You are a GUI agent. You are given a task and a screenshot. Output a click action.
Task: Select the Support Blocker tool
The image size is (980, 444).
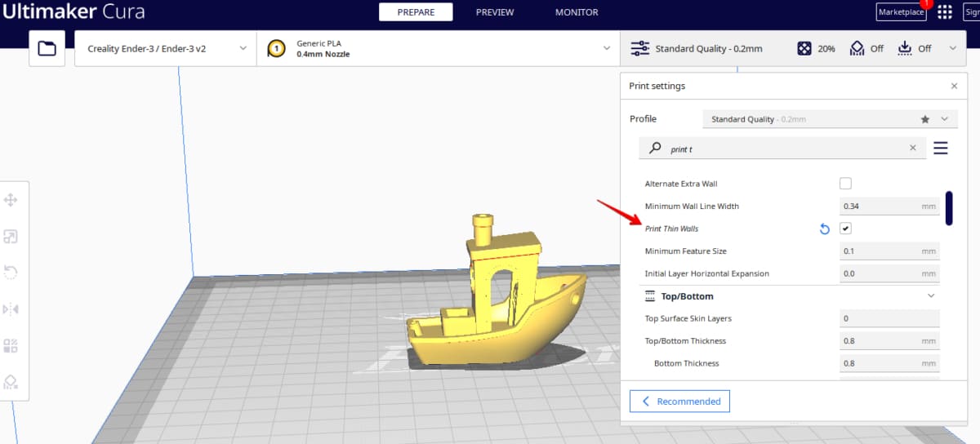click(11, 382)
